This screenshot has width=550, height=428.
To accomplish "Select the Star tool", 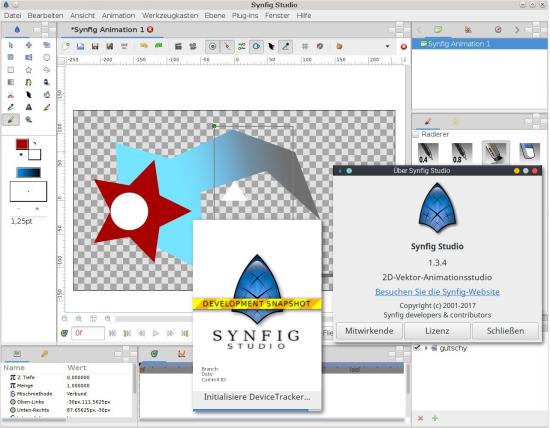I will 29,70.
